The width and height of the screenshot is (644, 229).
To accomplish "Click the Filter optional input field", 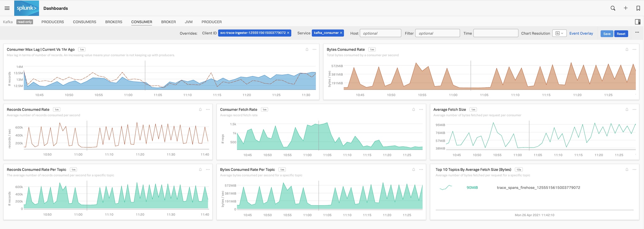I will (x=437, y=33).
